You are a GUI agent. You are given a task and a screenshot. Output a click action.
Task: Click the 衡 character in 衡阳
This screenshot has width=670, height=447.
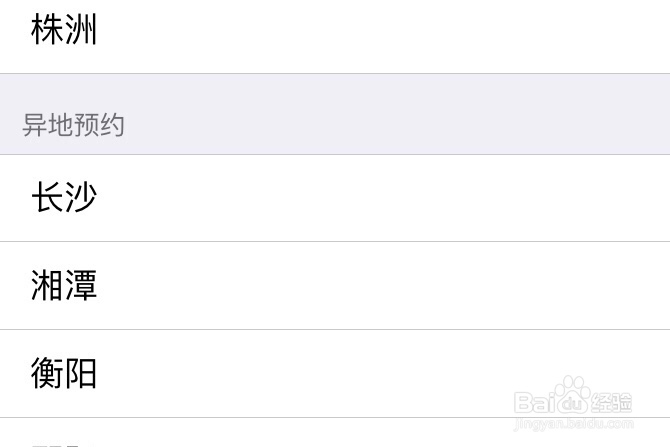click(47, 374)
